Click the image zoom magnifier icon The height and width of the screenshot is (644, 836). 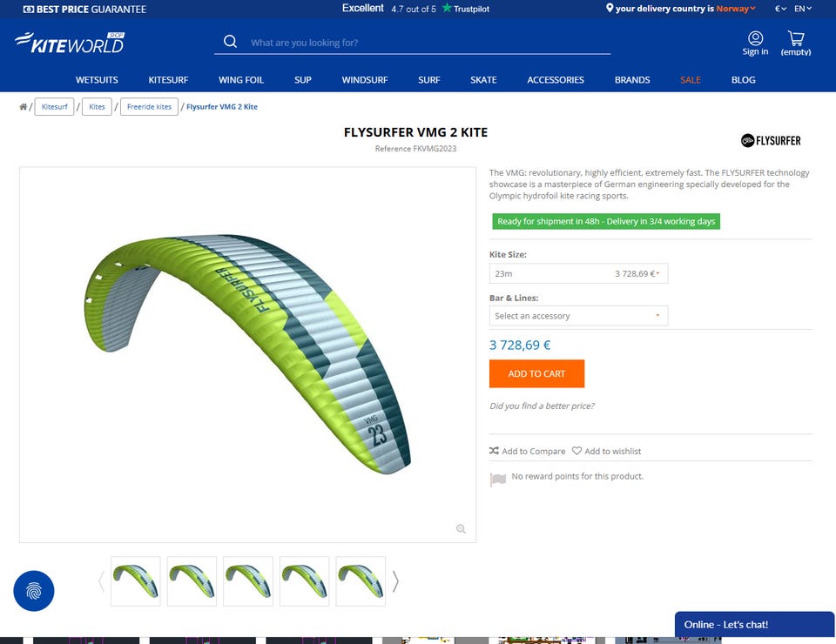click(x=461, y=528)
